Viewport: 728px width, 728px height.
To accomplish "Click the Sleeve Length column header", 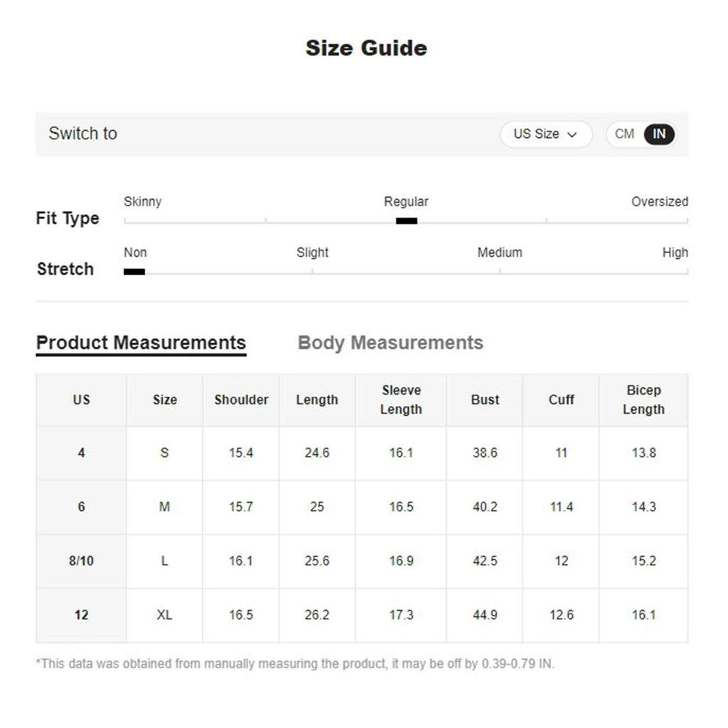I will pyautogui.click(x=401, y=400).
